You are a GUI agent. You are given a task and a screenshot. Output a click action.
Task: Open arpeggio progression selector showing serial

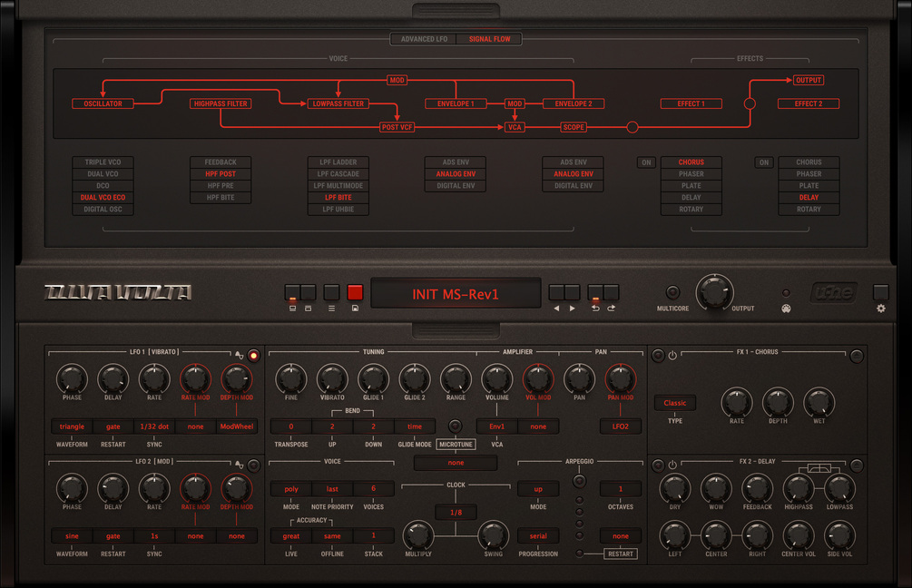click(538, 536)
